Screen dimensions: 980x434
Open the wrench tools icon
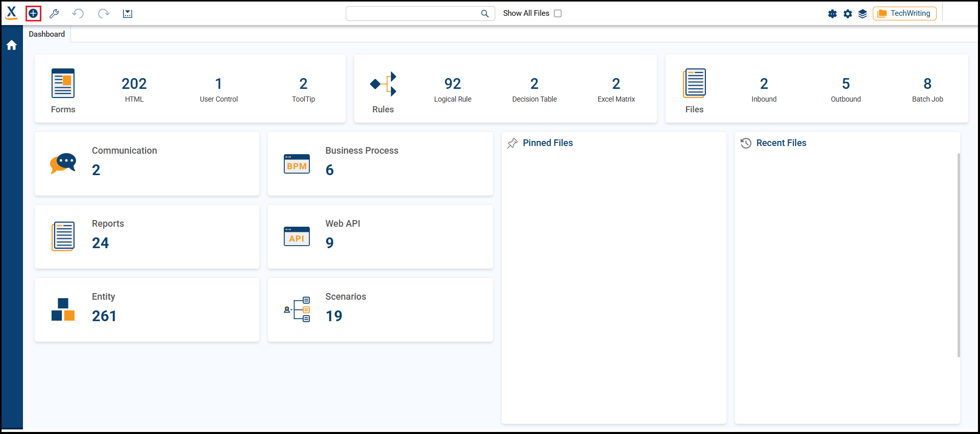pyautogui.click(x=54, y=14)
